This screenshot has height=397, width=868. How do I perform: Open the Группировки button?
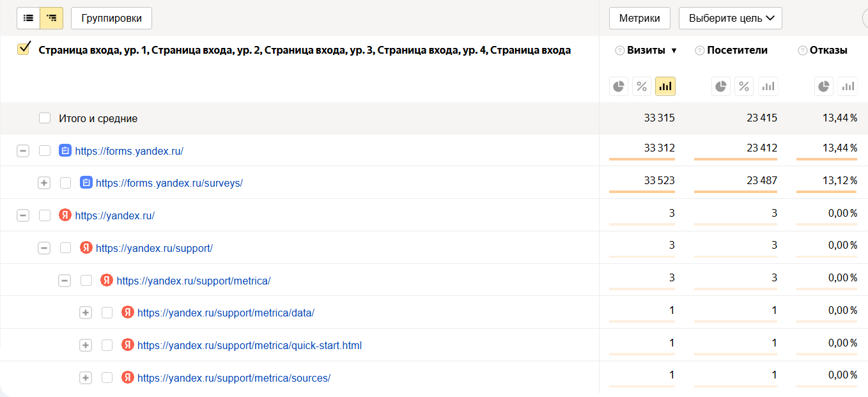111,19
